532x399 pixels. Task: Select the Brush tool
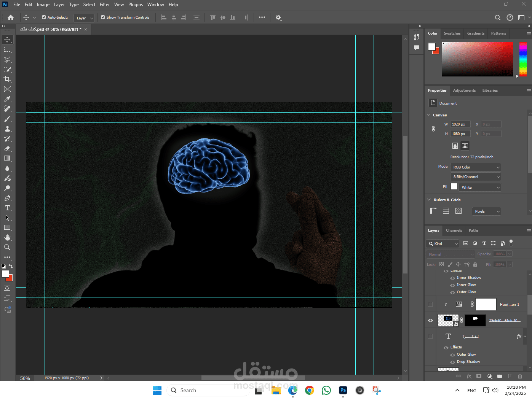[x=7, y=119]
